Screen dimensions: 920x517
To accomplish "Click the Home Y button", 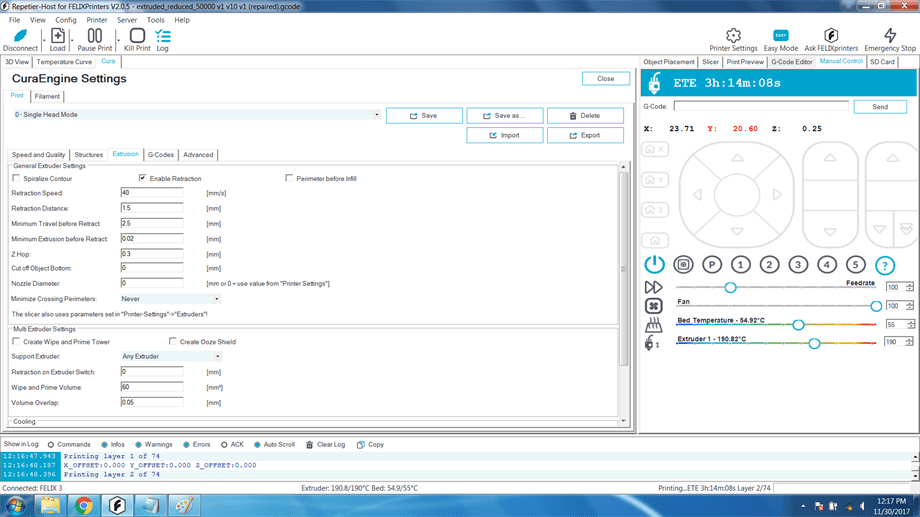I will click(655, 180).
